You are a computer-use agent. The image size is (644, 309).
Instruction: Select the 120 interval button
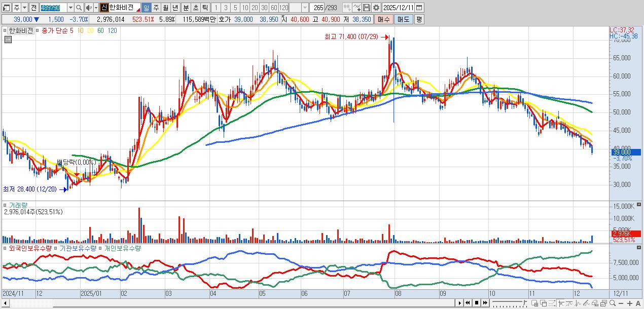[284, 8]
